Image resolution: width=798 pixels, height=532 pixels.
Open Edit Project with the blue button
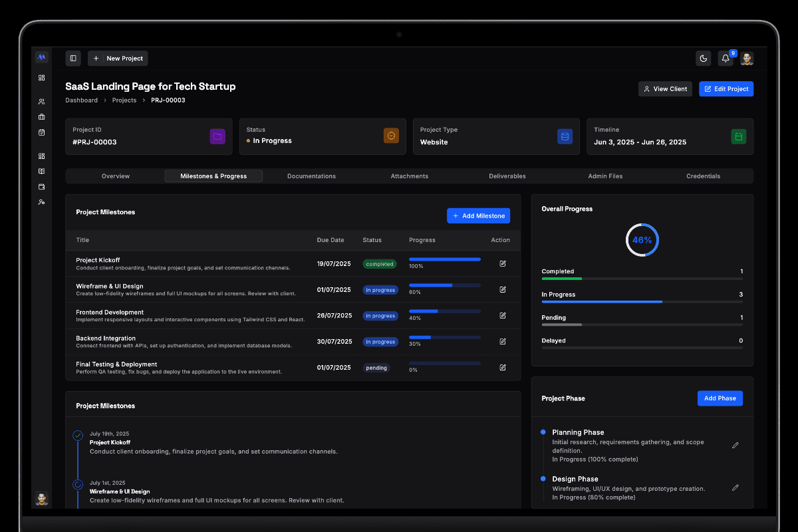tap(726, 88)
